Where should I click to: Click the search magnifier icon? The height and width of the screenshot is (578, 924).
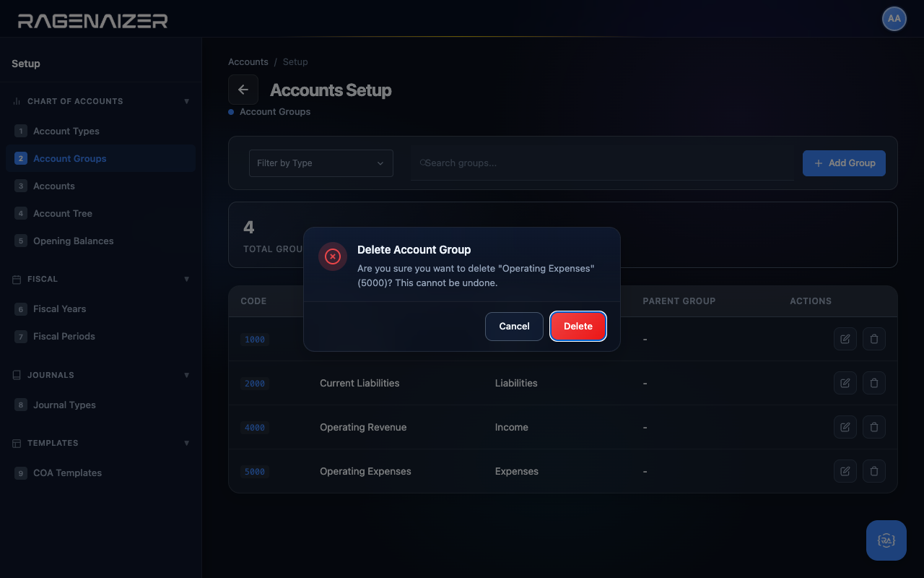coord(422,163)
